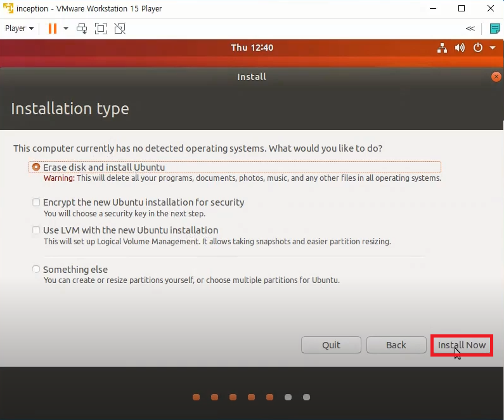Pause the virtual machine
The width and height of the screenshot is (504, 420).
pos(53,29)
